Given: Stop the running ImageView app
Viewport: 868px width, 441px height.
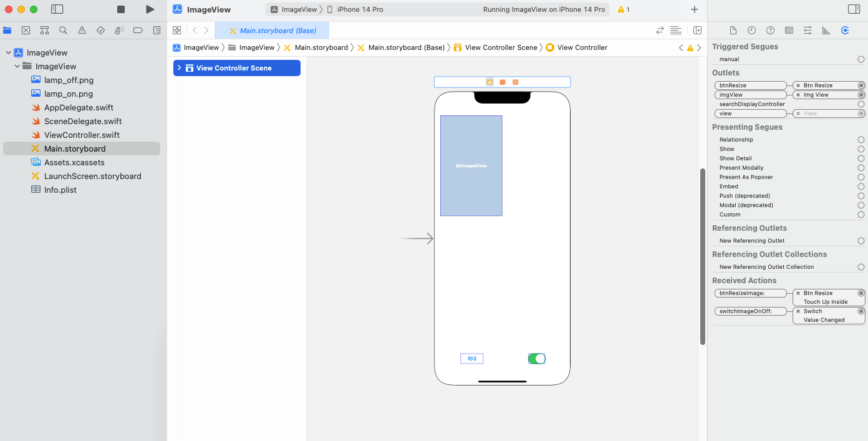Looking at the screenshot, I should point(121,9).
